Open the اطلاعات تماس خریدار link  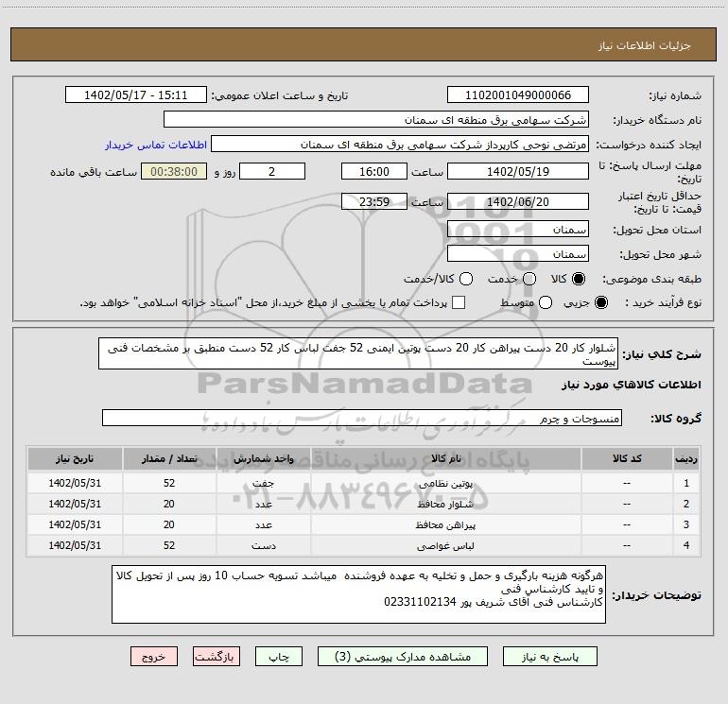pyautogui.click(x=156, y=145)
